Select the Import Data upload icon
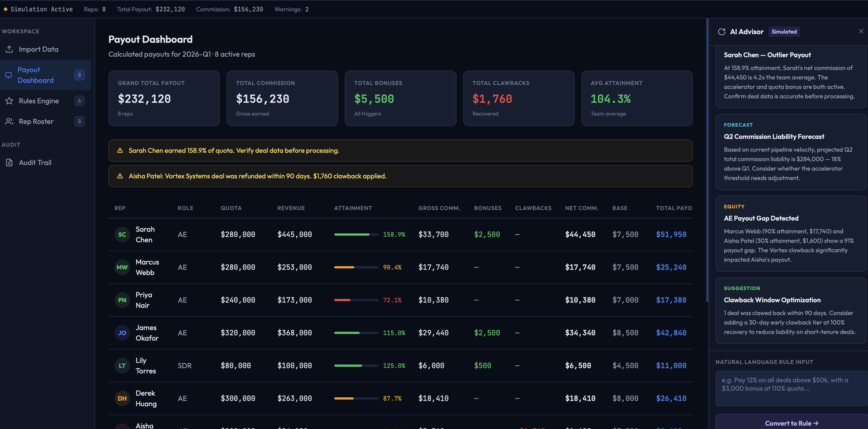 coord(9,49)
